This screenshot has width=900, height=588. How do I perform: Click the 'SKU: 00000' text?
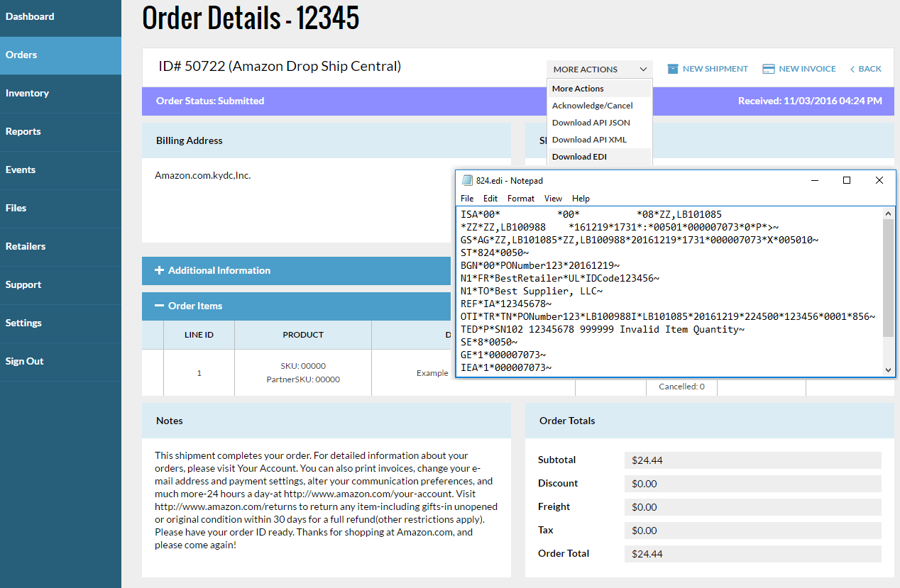[x=303, y=366]
